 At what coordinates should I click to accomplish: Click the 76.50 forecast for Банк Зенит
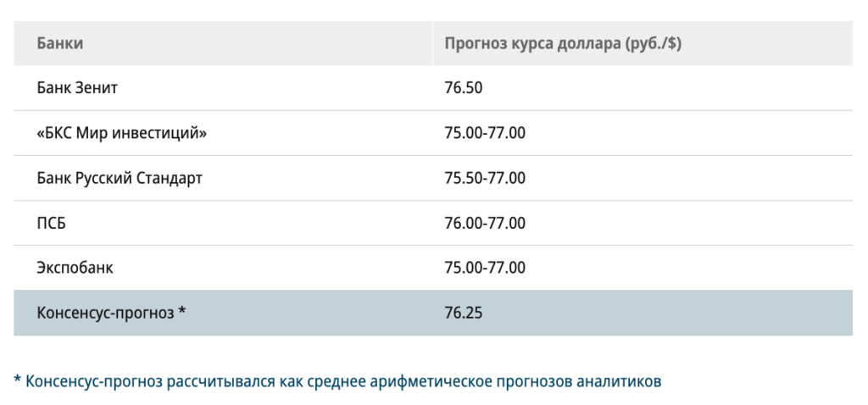click(464, 88)
